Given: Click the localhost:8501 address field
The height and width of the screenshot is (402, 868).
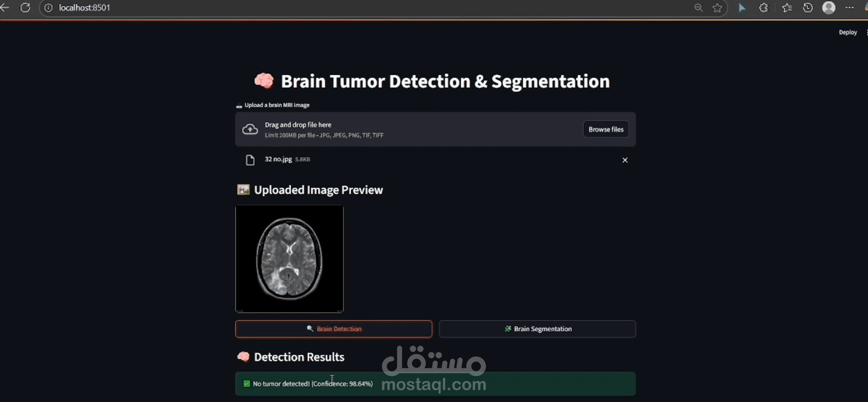Looking at the screenshot, I should [85, 8].
